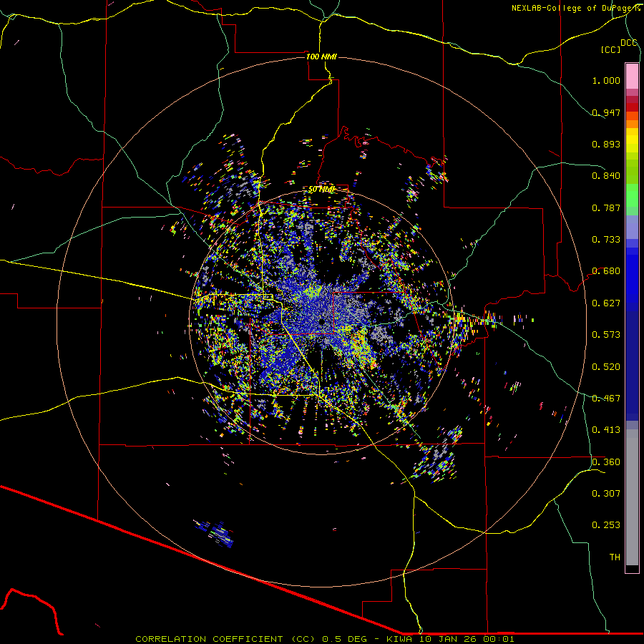Click the 50 NMI range ring label
The height and width of the screenshot is (644, 644).
[x=321, y=189]
